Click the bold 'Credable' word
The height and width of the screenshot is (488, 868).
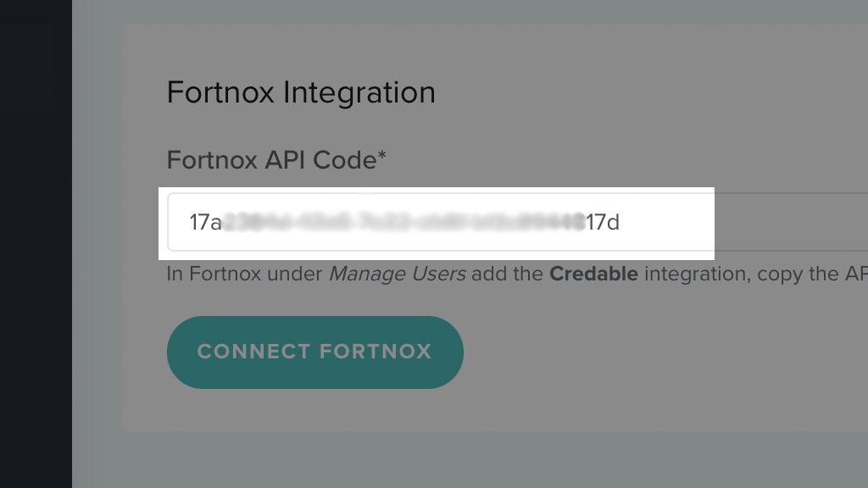(593, 274)
